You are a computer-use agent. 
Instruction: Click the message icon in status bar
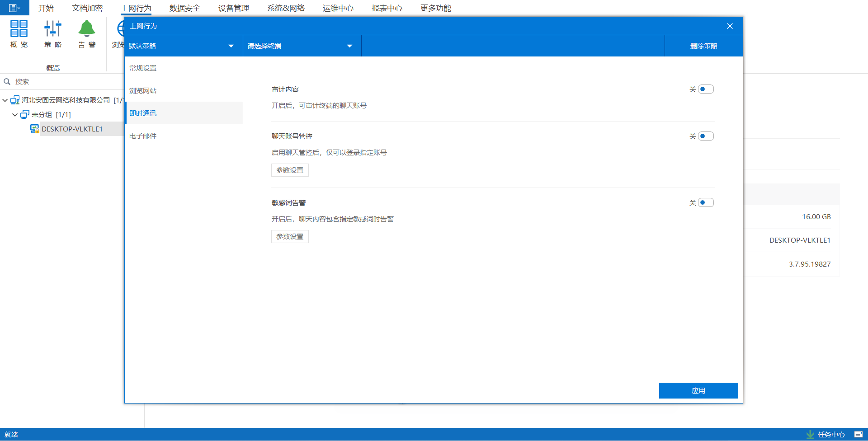(x=858, y=434)
